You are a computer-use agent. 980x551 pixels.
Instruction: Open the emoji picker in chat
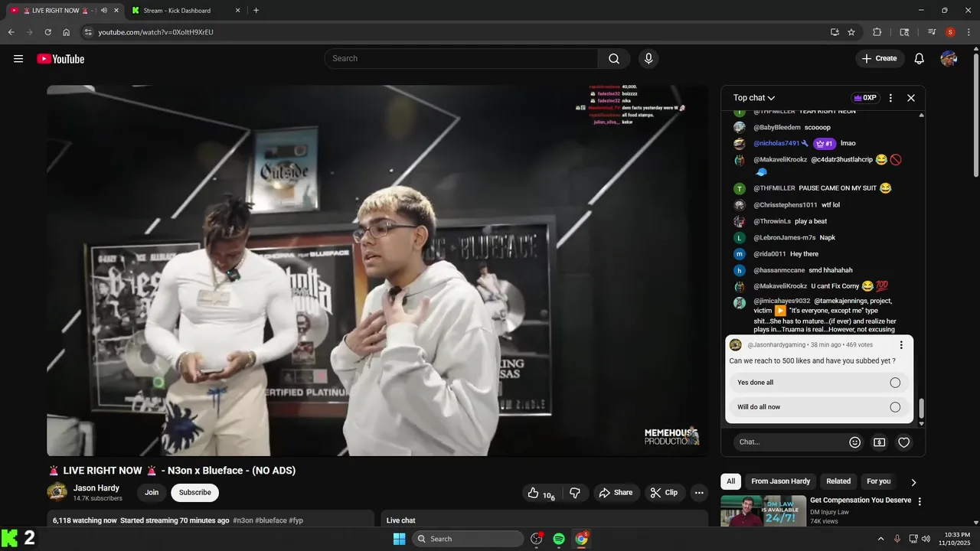coord(855,442)
